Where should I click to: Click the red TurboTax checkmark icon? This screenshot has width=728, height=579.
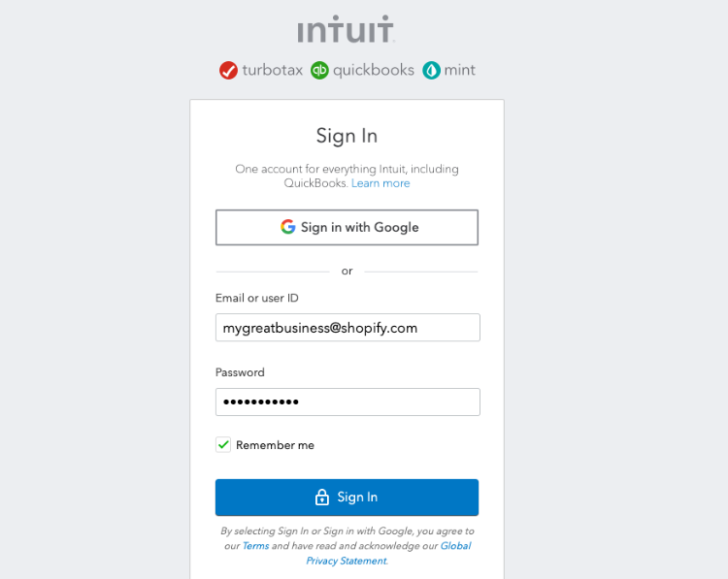pos(228,70)
